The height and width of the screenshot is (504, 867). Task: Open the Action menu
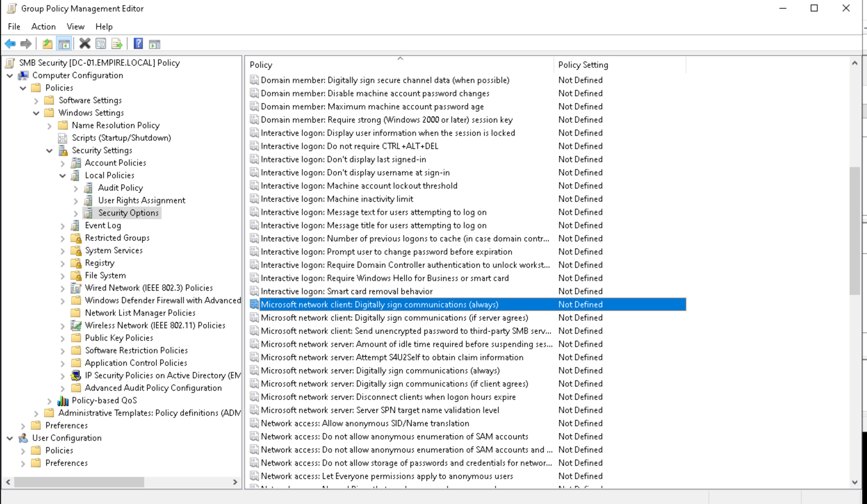pyautogui.click(x=43, y=26)
